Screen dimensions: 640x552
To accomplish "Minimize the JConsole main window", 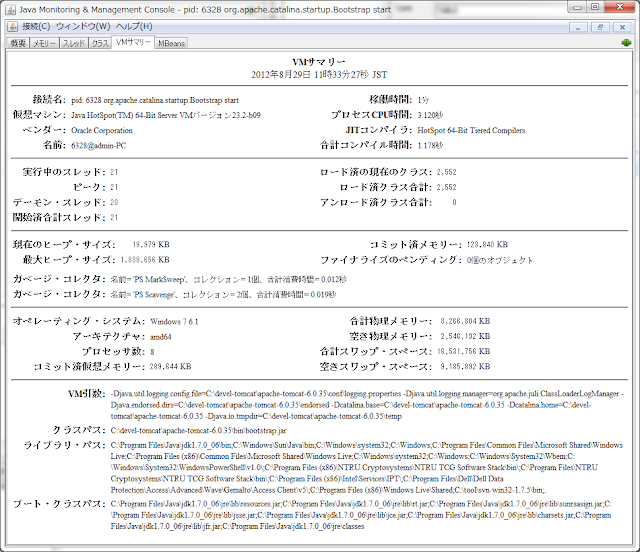I will click(x=577, y=7).
